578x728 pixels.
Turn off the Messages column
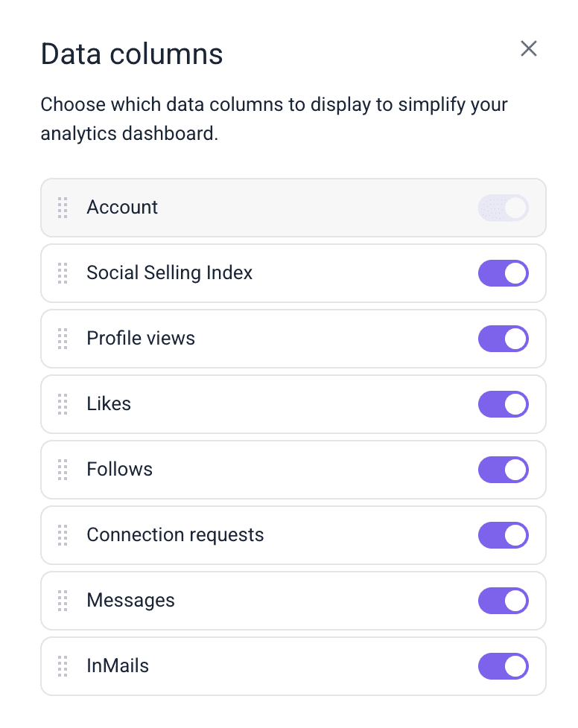[x=504, y=601]
